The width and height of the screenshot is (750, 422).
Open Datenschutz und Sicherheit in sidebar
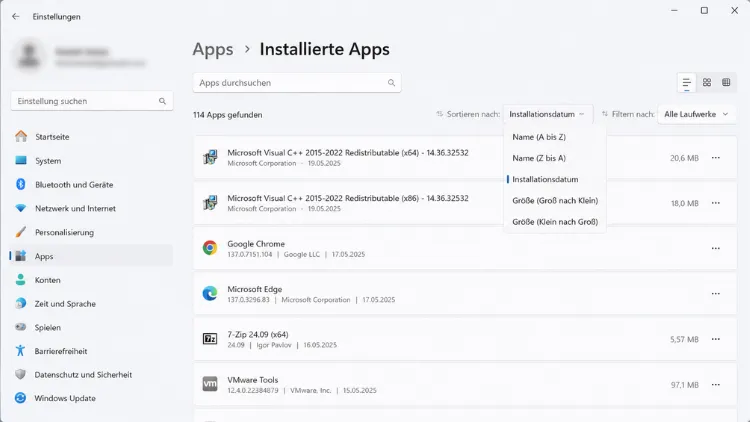[x=91, y=375]
